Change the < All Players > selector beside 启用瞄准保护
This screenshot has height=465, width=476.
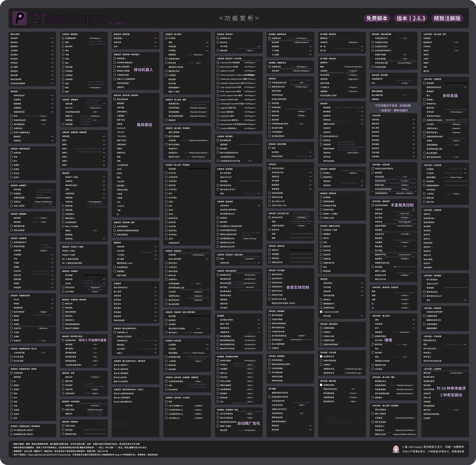(95, 38)
